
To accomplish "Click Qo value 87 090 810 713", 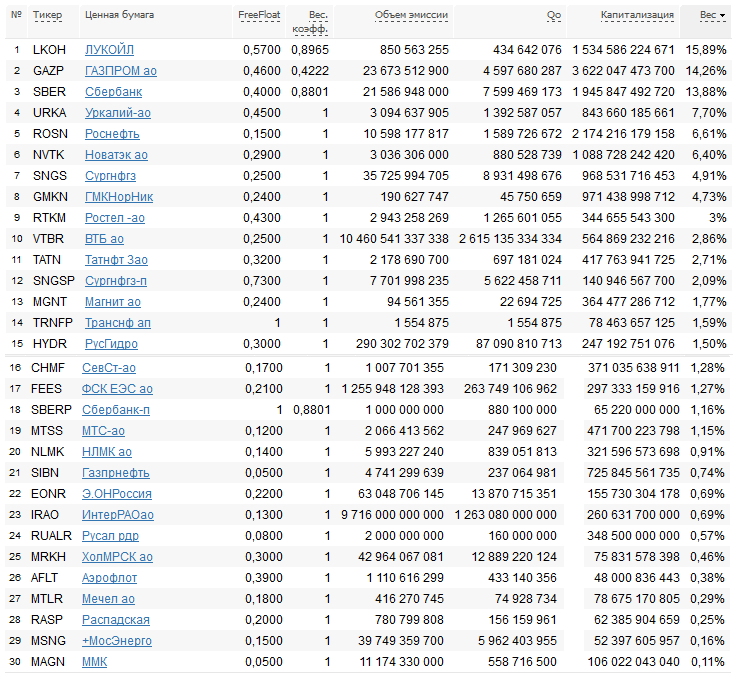I will point(519,344).
